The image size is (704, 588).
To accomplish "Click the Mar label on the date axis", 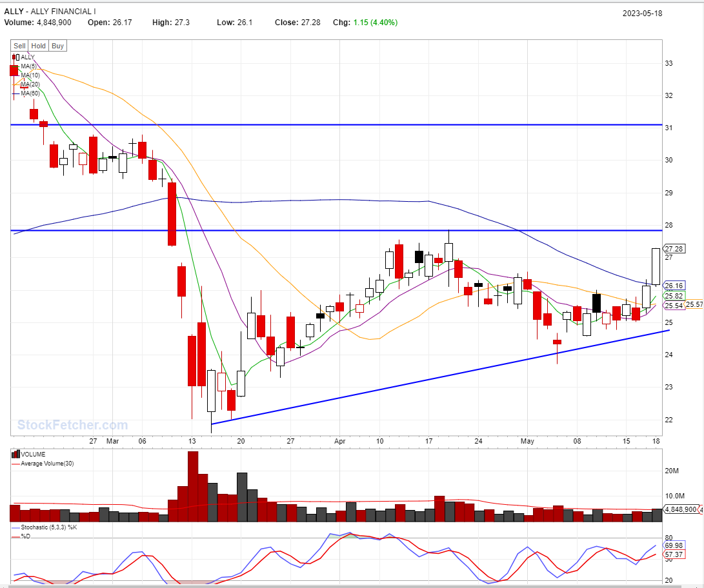I will (x=113, y=442).
